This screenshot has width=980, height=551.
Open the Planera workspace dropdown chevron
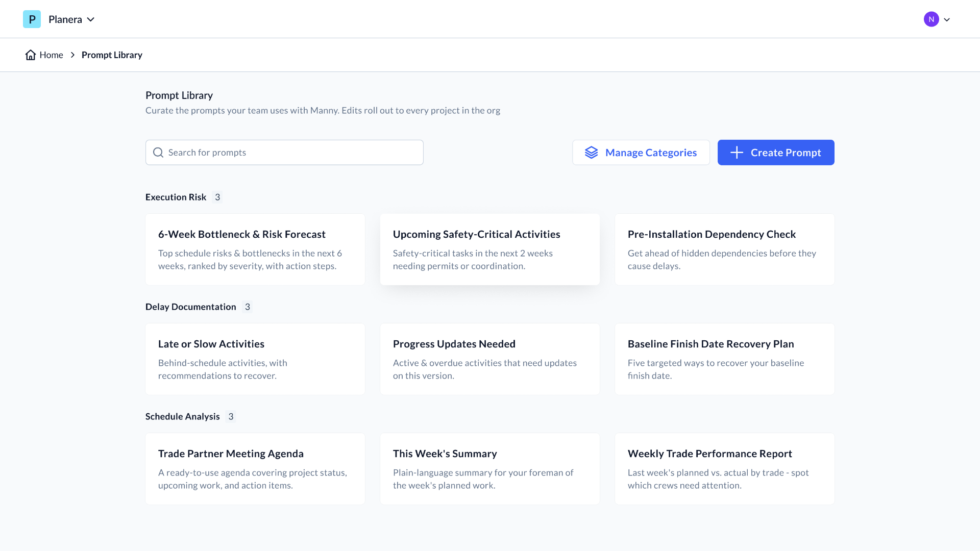pyautogui.click(x=91, y=19)
